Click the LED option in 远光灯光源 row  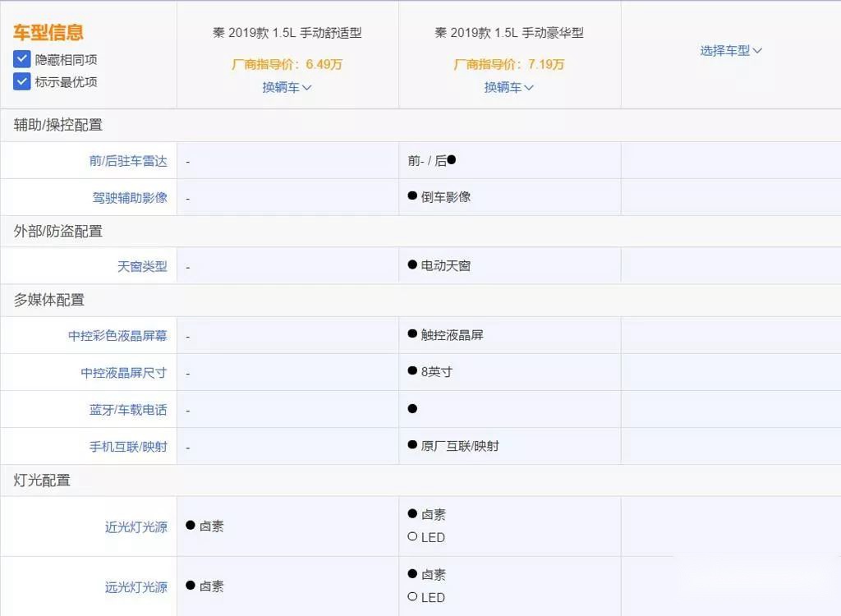point(426,597)
